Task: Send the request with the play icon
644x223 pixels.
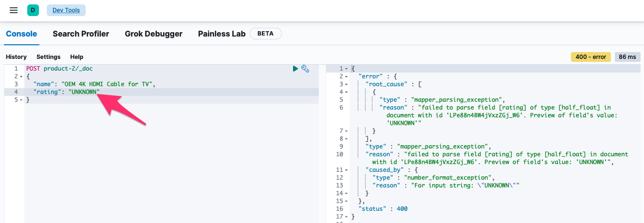Action: click(295, 69)
